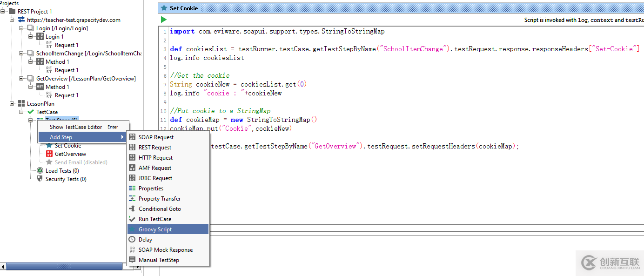The width and height of the screenshot is (644, 276).
Task: Click the POST icon next to Login 1
Action: click(x=40, y=36)
